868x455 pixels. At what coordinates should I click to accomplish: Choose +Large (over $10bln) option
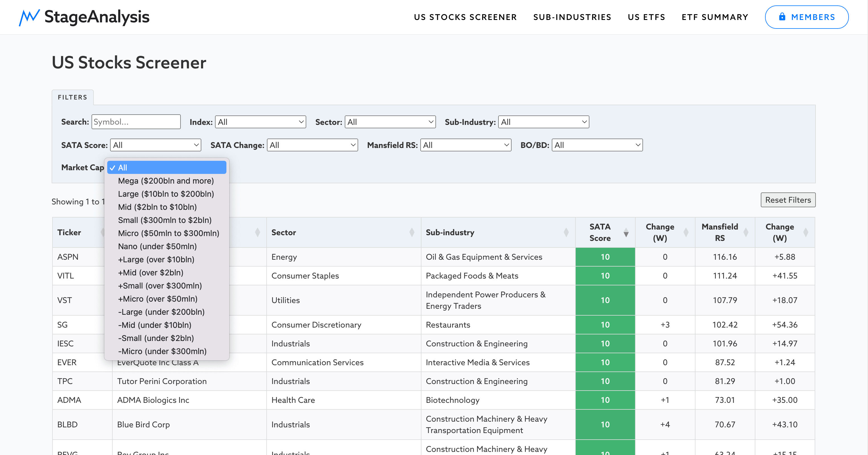[167, 260]
